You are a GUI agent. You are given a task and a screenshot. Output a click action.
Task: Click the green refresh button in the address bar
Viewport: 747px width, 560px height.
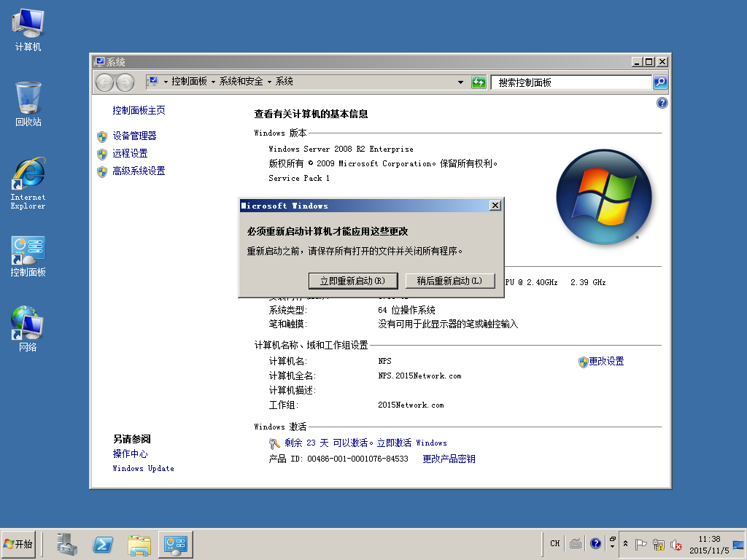coord(479,82)
